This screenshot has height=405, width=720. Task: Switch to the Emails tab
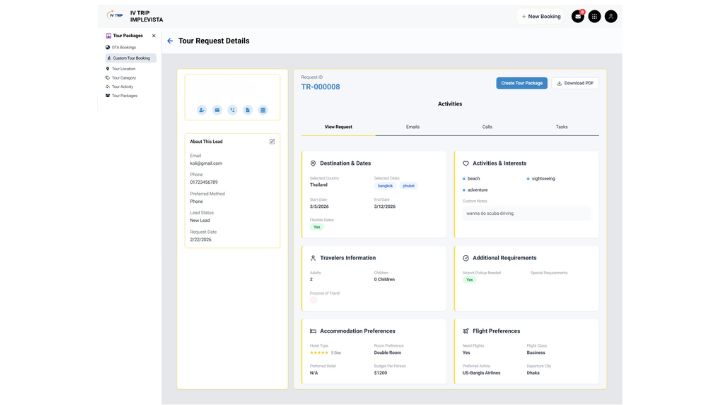pos(413,127)
